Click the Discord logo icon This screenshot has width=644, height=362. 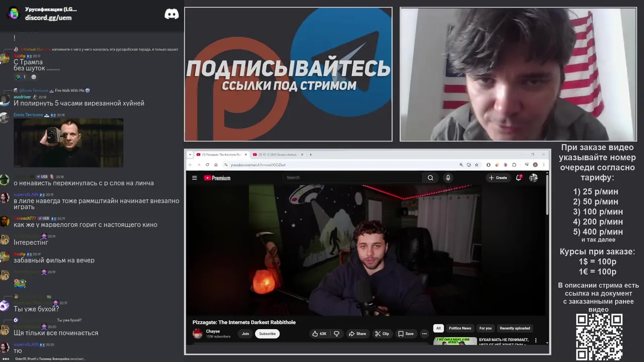point(172,14)
